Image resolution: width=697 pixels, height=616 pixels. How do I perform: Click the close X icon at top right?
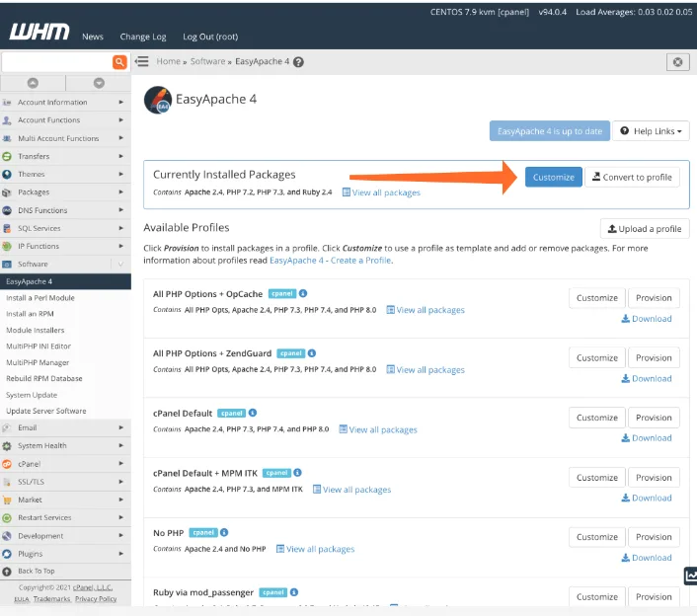[x=677, y=61]
